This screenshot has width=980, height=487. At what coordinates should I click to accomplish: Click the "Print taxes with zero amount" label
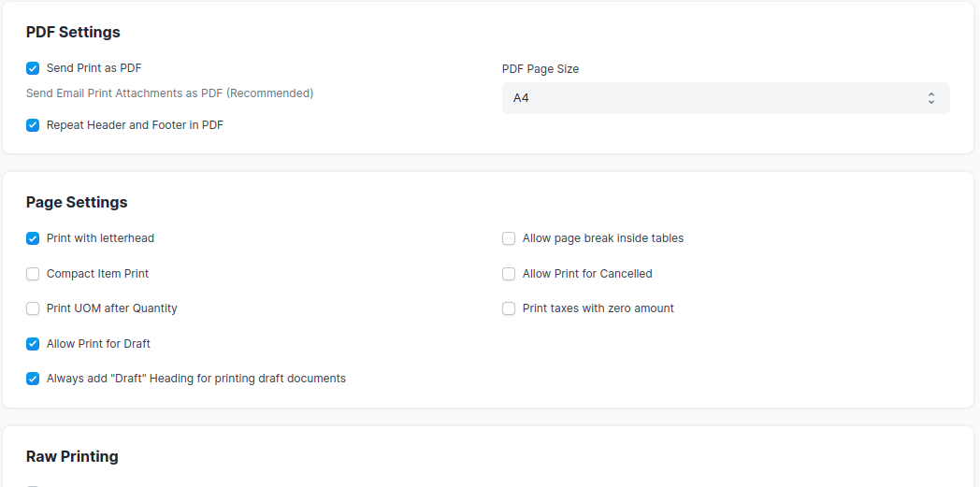598,308
